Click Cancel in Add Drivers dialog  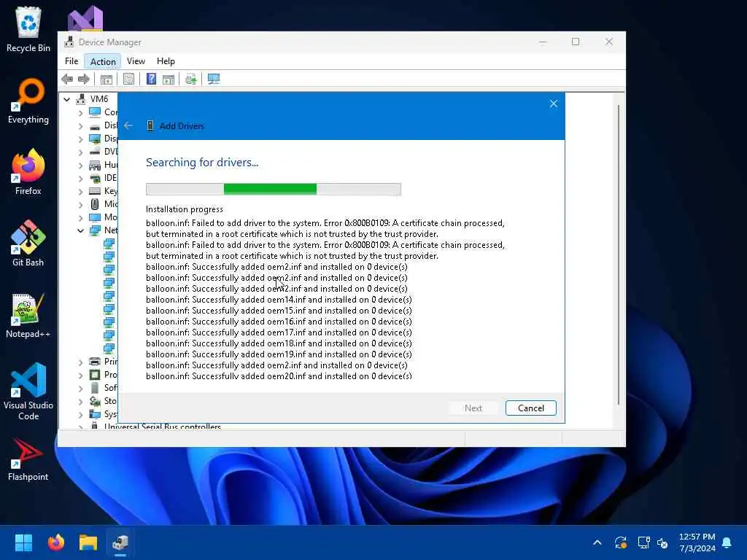click(x=531, y=408)
